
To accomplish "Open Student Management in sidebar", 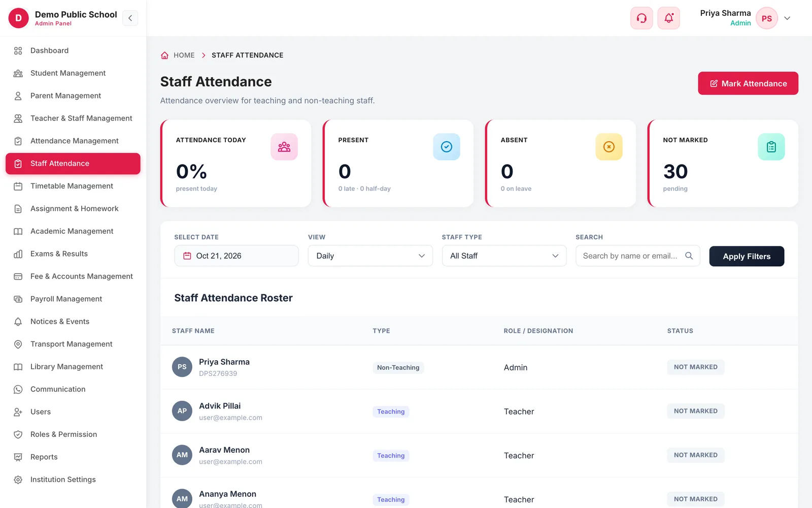I will tap(73, 73).
